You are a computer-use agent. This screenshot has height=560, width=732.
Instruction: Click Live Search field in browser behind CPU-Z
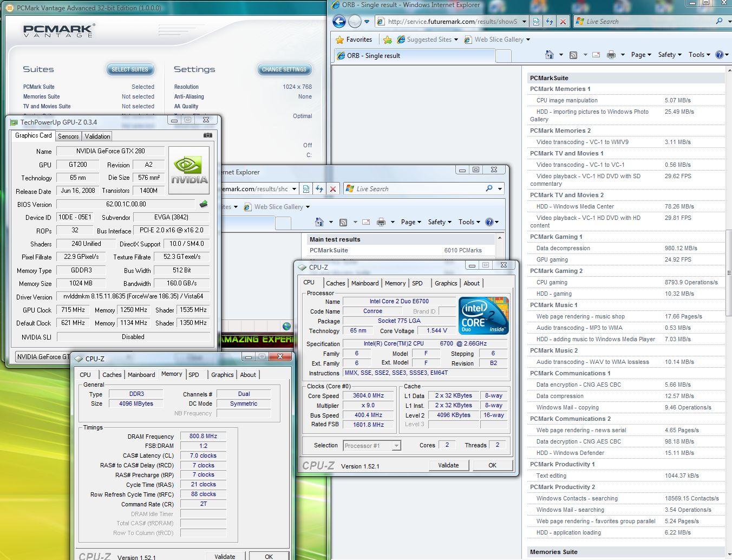click(413, 189)
